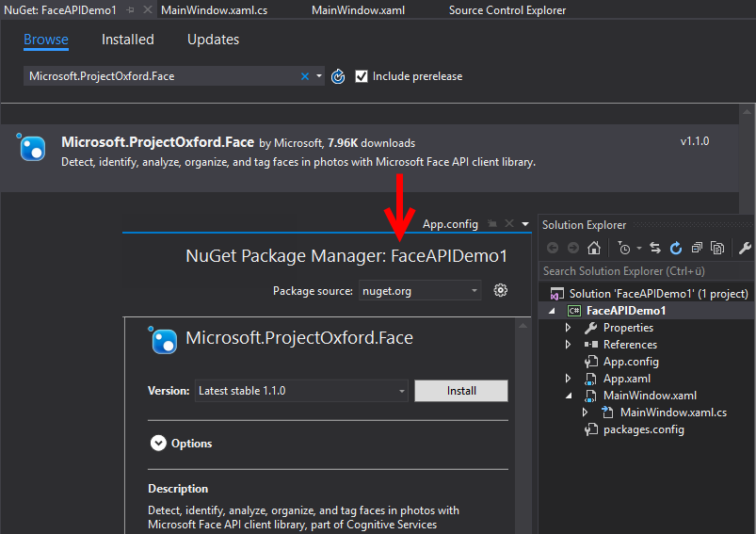The image size is (756, 534).
Task: Uncheck the Include prerelease checkbox
Action: click(x=362, y=76)
